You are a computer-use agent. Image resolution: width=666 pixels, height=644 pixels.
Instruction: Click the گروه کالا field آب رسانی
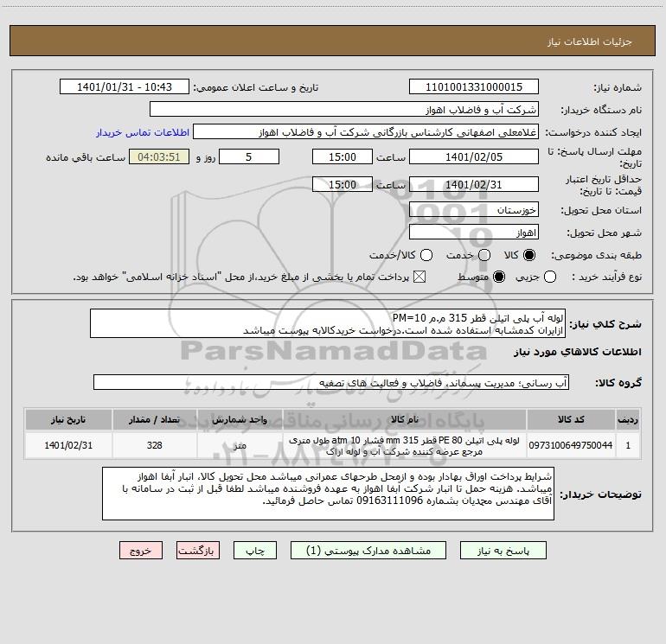tap(331, 382)
